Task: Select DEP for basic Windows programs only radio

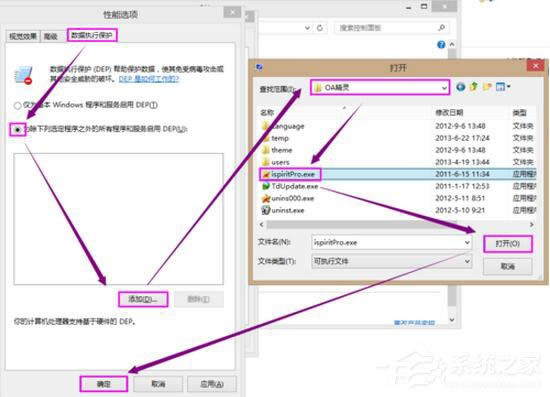Action: click(x=17, y=105)
